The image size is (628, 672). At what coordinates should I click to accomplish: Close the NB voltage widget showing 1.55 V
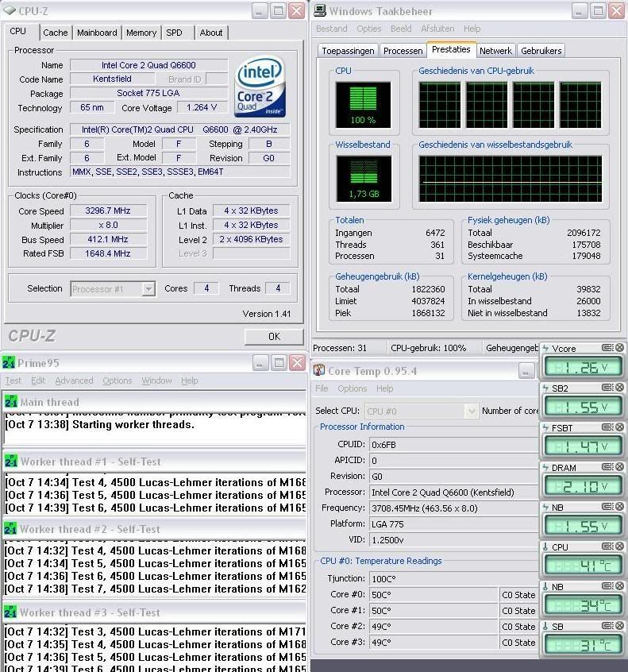coord(619,507)
